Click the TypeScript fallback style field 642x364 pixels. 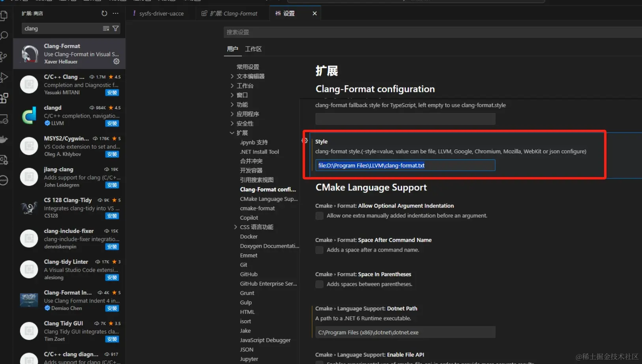click(x=405, y=119)
